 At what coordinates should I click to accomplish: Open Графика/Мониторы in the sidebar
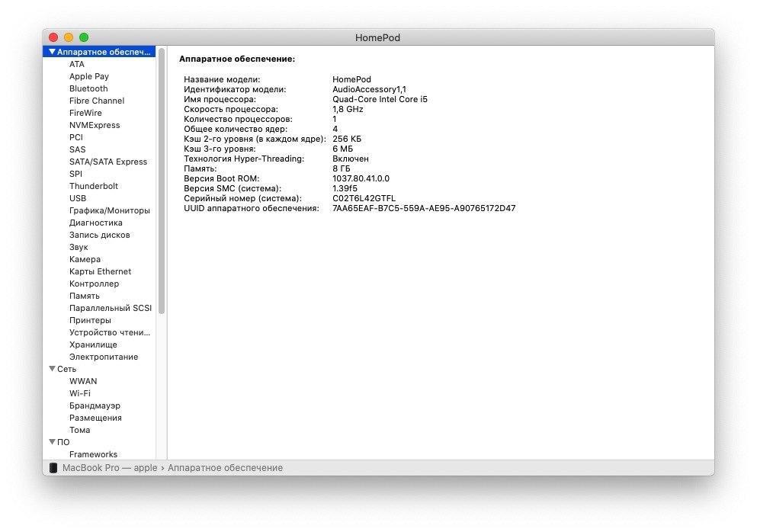click(110, 210)
